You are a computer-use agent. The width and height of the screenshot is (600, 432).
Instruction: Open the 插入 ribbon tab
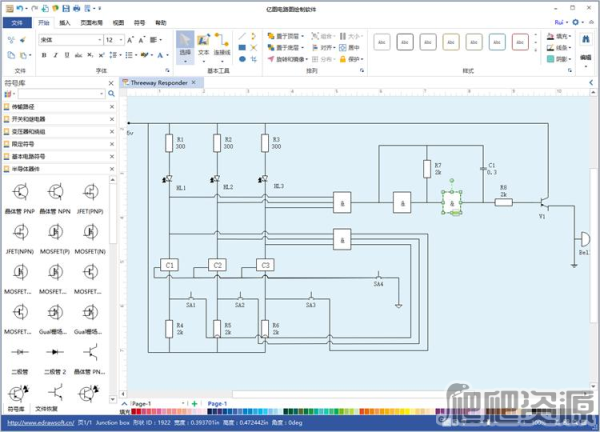tap(65, 21)
